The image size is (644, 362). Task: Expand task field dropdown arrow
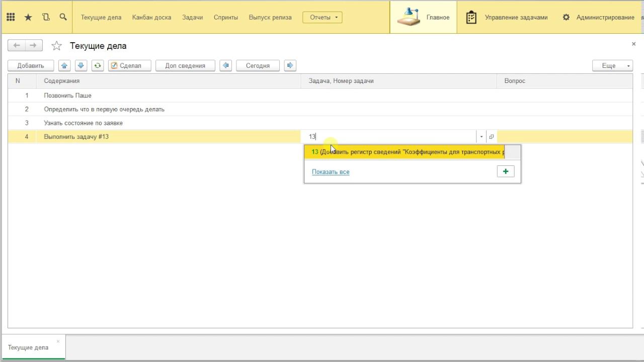[481, 137]
